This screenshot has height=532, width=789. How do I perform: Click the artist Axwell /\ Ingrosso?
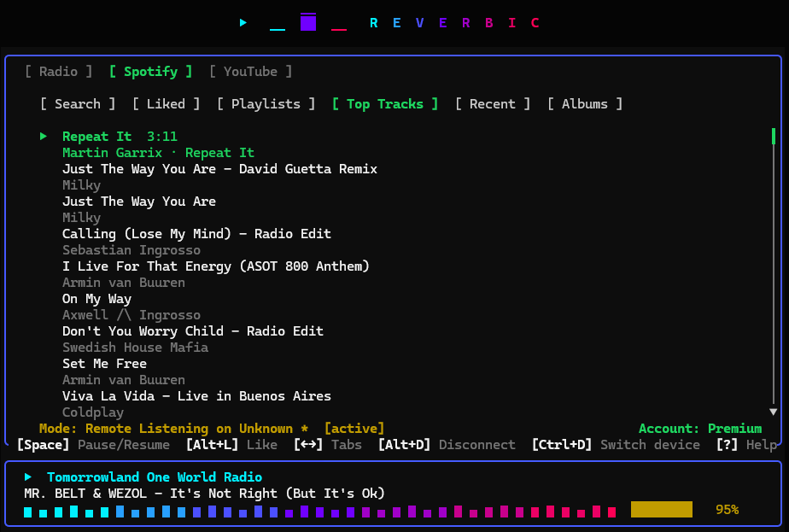click(x=131, y=315)
